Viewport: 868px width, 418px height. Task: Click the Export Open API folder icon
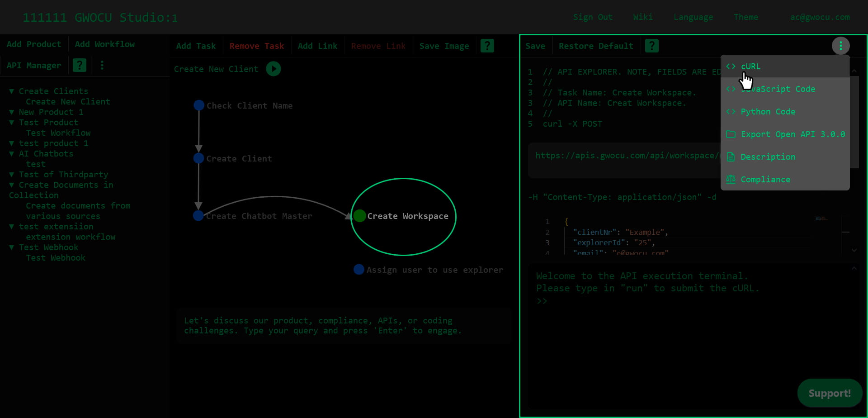click(731, 134)
